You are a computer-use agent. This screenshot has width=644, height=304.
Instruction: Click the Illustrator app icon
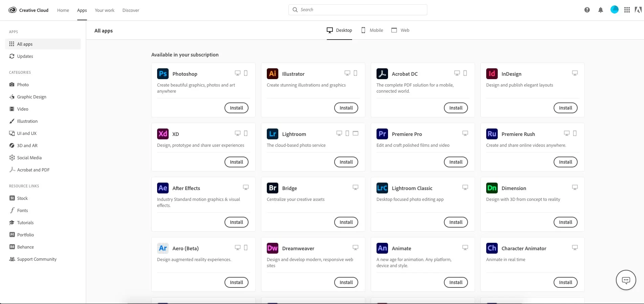(x=273, y=74)
